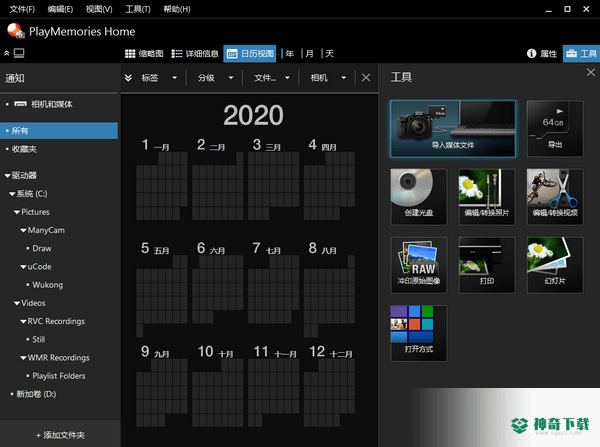Screen dimensions: 600x447
Task: Open the 编辑(E) menu
Action: [60, 9]
